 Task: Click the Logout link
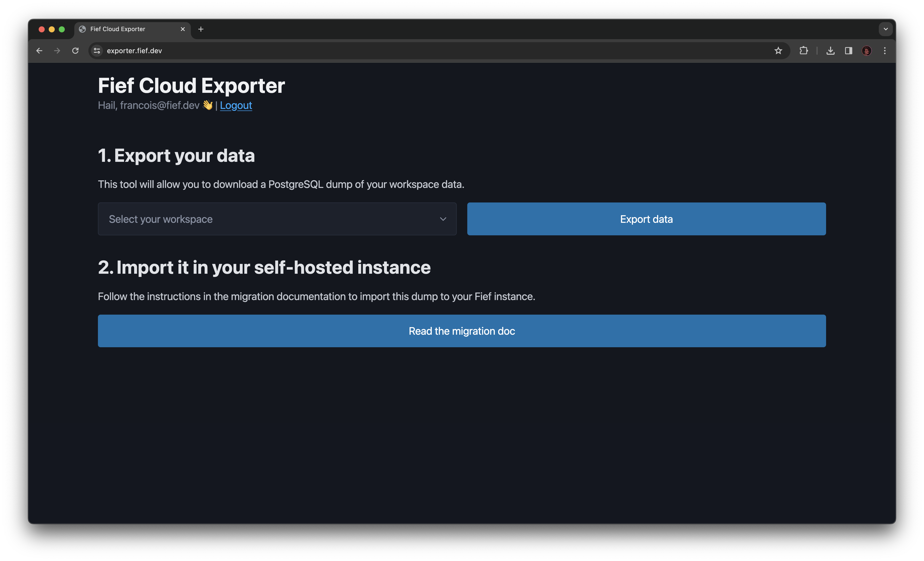coord(236,105)
